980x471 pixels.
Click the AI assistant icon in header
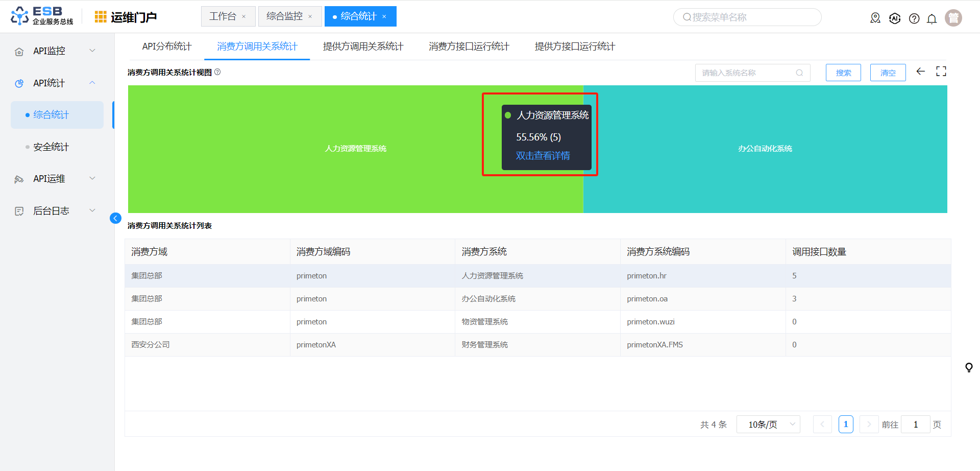pos(895,18)
